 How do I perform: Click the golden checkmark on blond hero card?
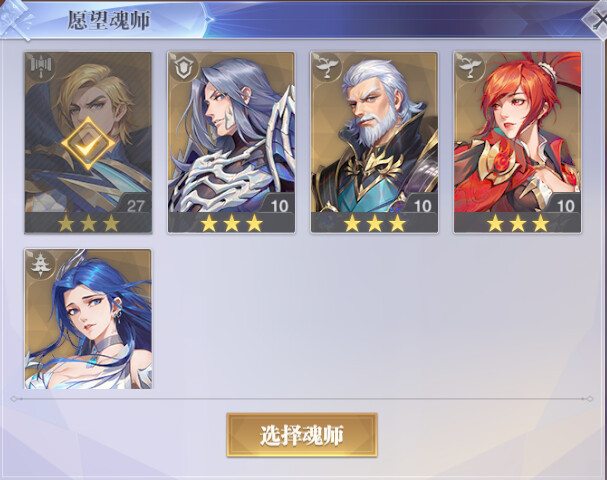(x=88, y=144)
